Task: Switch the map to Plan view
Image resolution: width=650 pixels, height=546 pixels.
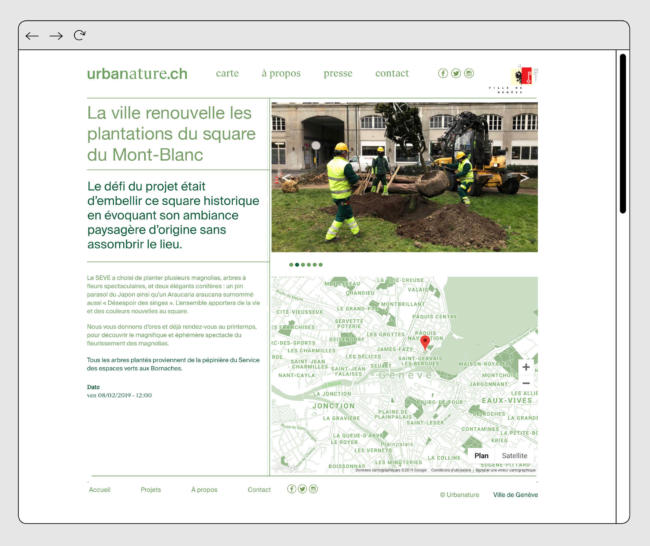Action: [x=481, y=456]
